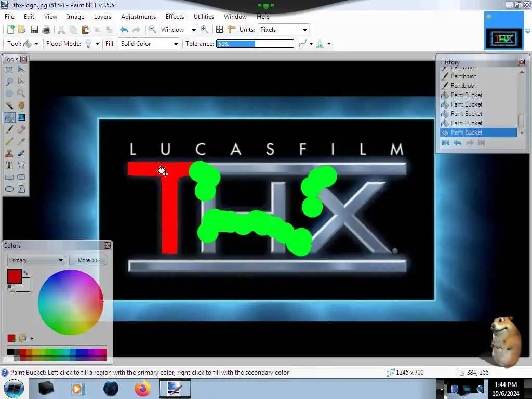Viewport: 532px width, 399px height.
Task: Open the Windows Start button
Action: point(14,389)
